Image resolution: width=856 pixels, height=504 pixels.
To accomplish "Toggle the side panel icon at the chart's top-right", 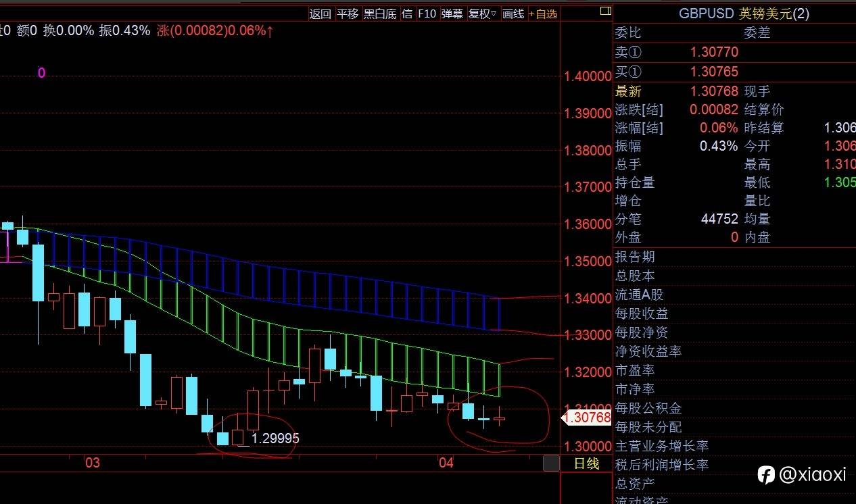I will 606,11.
